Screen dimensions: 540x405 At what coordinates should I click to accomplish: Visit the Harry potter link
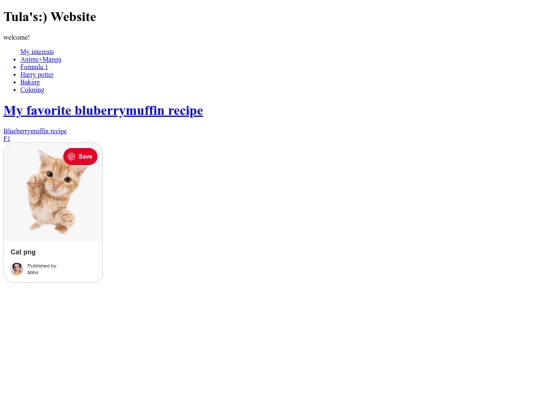point(37,74)
